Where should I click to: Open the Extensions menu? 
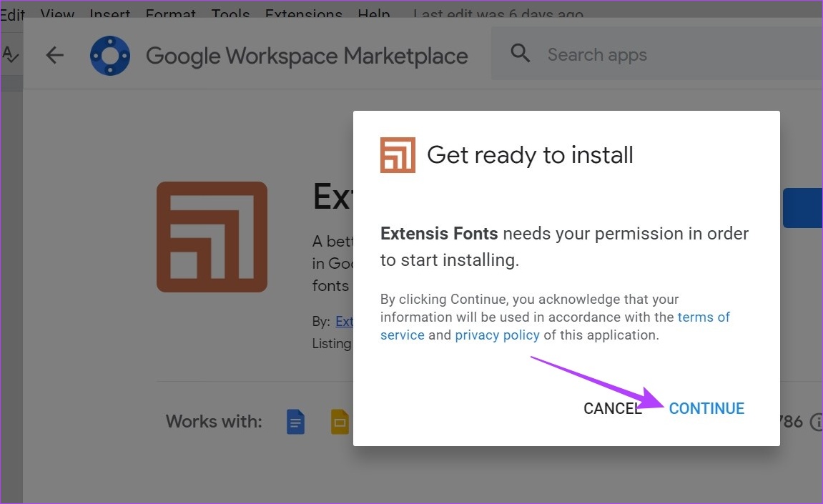(303, 14)
